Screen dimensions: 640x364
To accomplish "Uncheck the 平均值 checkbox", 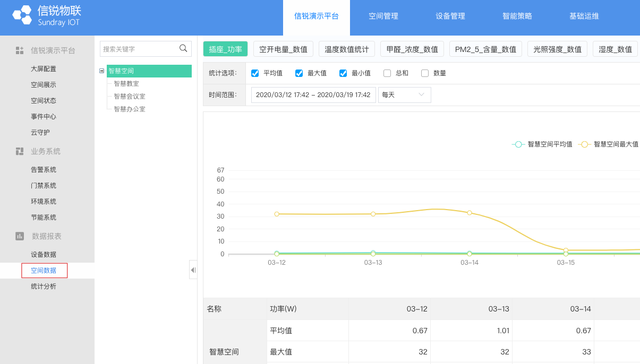I will (x=255, y=73).
